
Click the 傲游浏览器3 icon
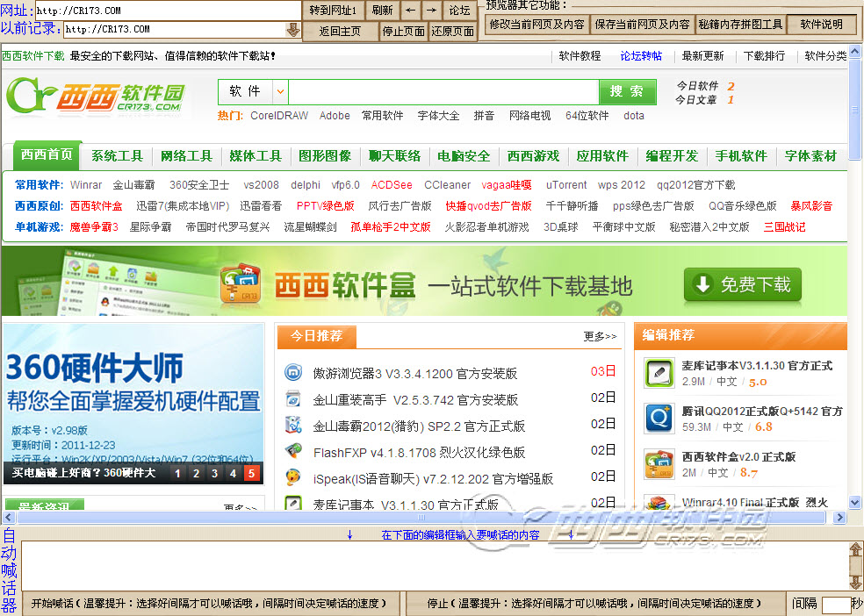(293, 373)
